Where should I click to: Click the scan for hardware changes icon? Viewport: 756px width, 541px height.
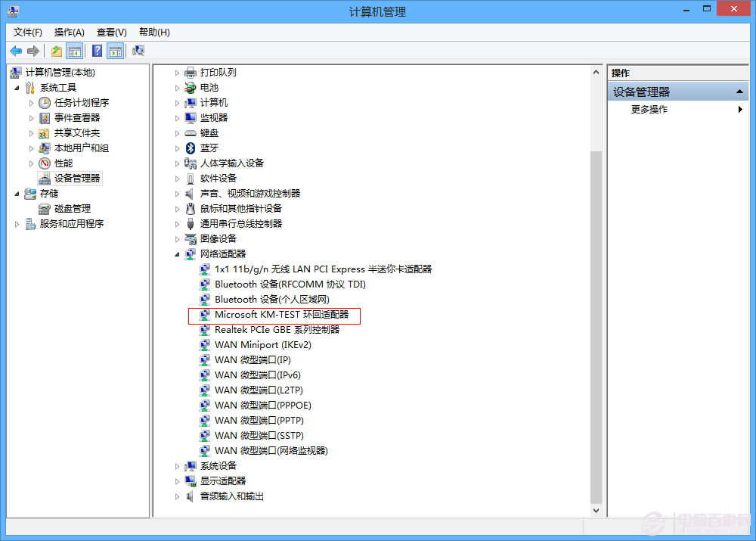138,51
